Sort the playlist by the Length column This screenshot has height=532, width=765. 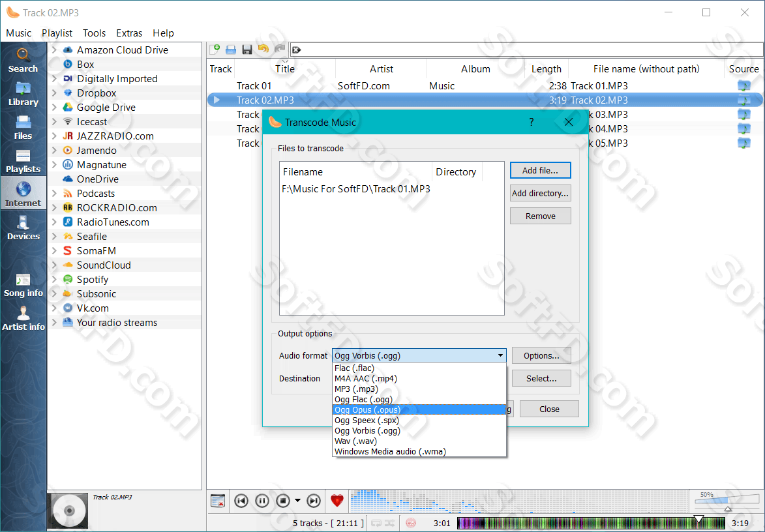[x=547, y=69]
